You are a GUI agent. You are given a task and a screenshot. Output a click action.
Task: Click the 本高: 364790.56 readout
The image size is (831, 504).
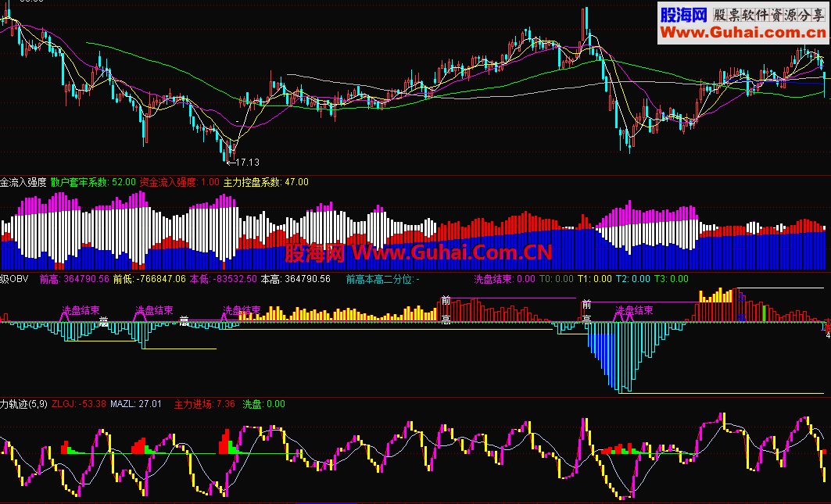[296, 279]
